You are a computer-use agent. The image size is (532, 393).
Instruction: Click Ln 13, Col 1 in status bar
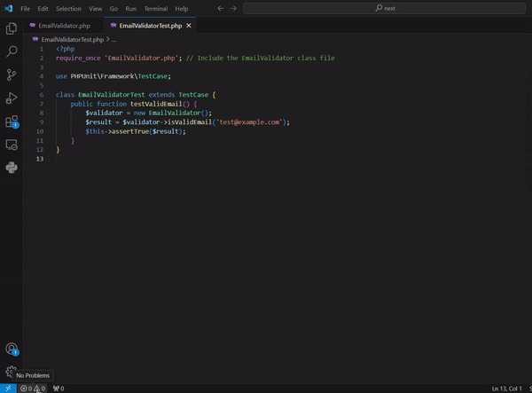pos(506,389)
